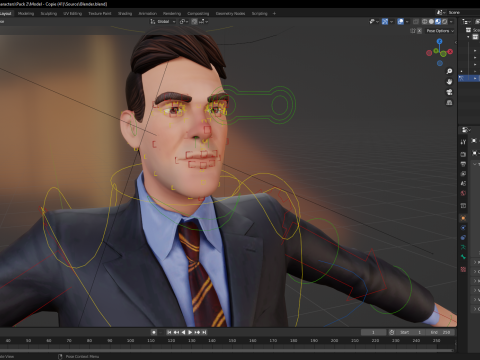The width and height of the screenshot is (480, 360).
Task: Open the object visibility and selectability dropdown
Action: pyautogui.click(x=374, y=21)
